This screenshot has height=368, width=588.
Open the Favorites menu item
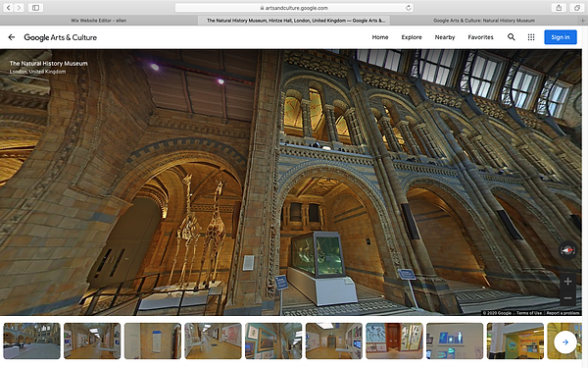(481, 37)
